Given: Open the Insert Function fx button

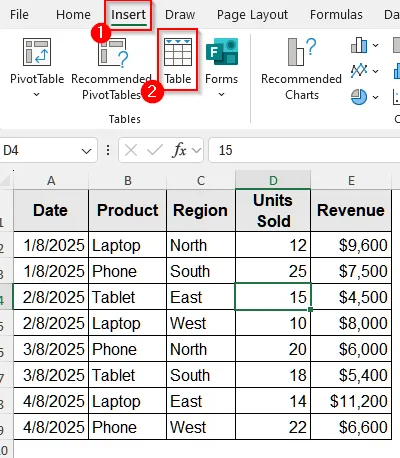Looking at the screenshot, I should (x=179, y=151).
